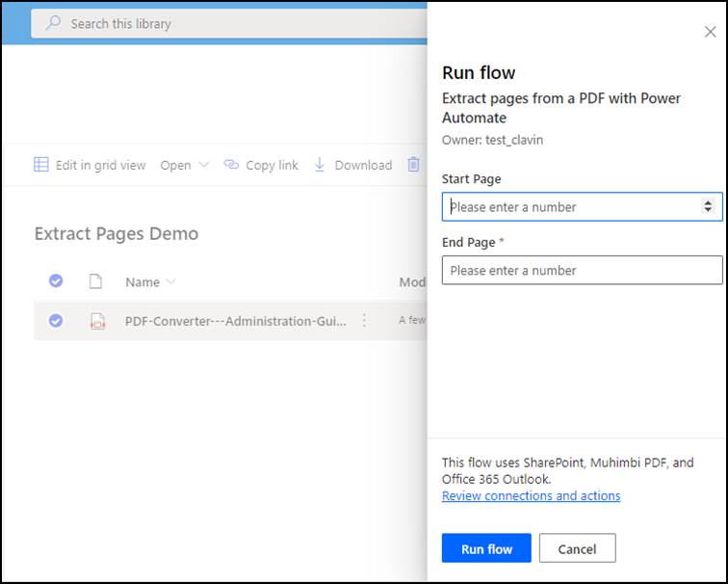Deselect the PDF-Converter file row checkbox

[x=56, y=321]
